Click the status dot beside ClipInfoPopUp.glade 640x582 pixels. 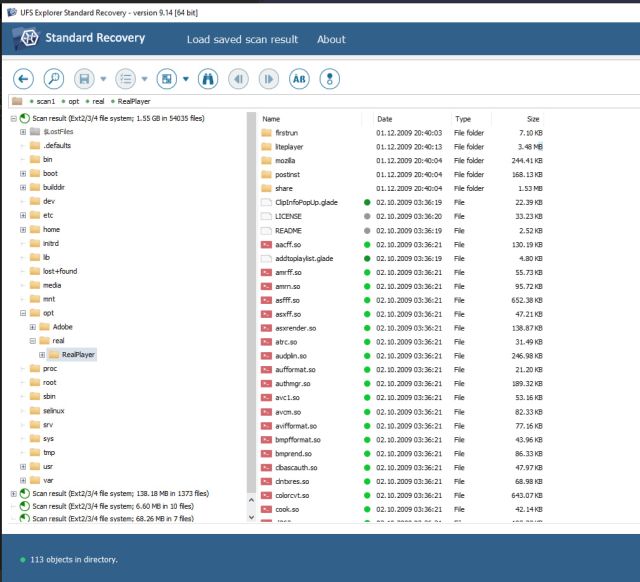point(367,202)
